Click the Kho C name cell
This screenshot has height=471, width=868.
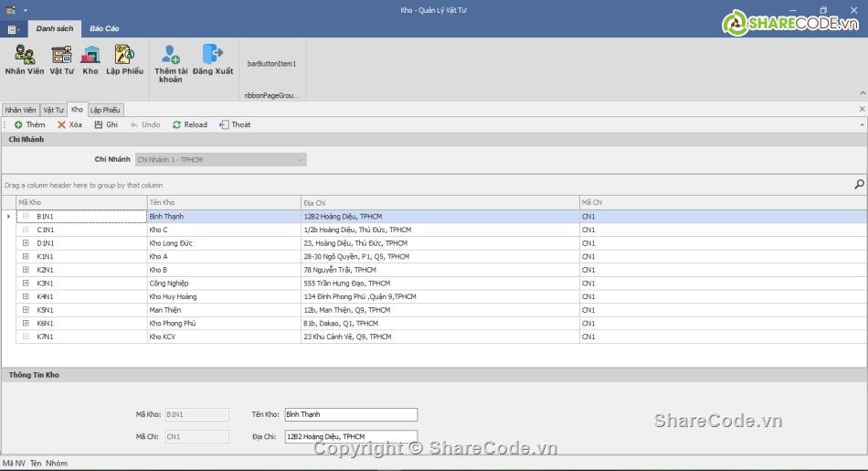224,230
